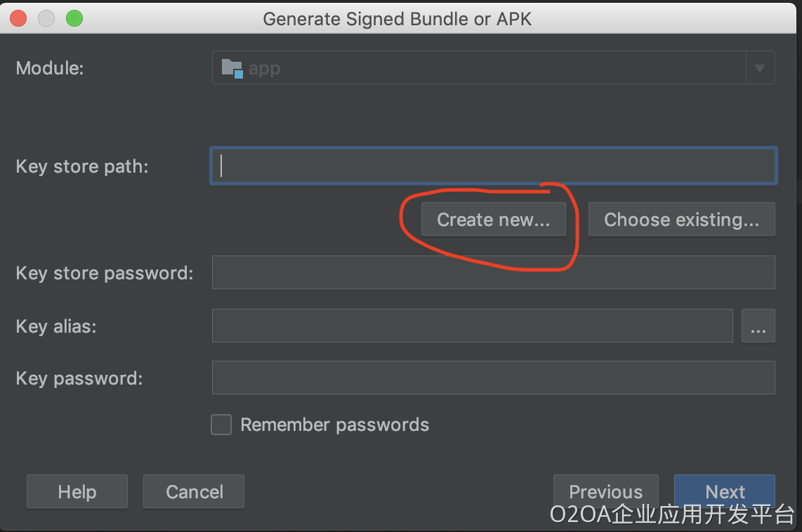Viewport: 802px width, 532px height.
Task: Click into the Key store password field
Action: (x=493, y=272)
